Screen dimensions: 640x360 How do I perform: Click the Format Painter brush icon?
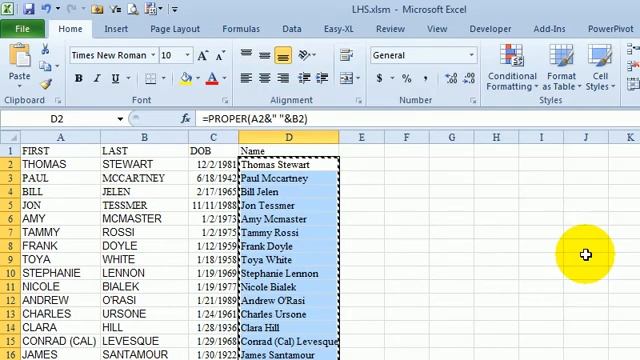point(46,84)
